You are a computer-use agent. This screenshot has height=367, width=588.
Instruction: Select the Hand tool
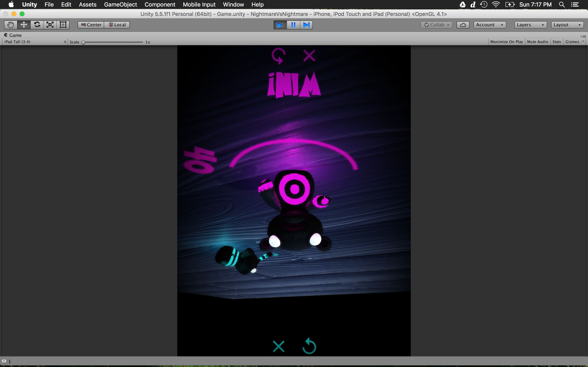point(11,25)
